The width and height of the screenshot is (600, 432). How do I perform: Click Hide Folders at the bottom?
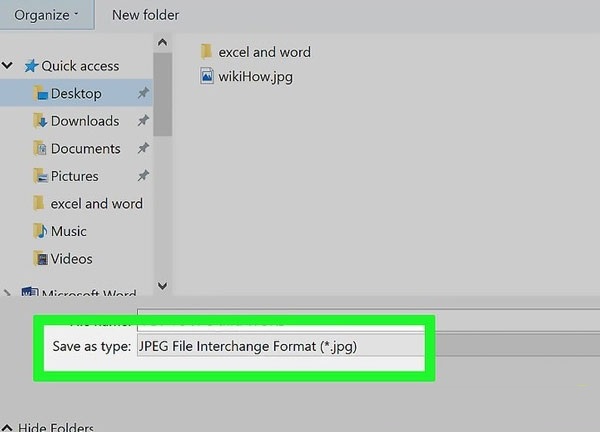point(55,427)
